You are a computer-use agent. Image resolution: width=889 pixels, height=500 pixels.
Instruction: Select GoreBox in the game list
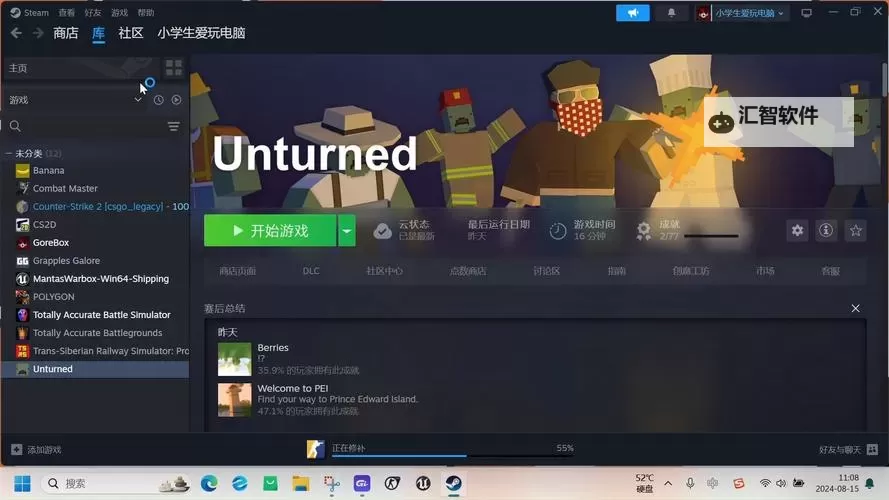(51, 243)
